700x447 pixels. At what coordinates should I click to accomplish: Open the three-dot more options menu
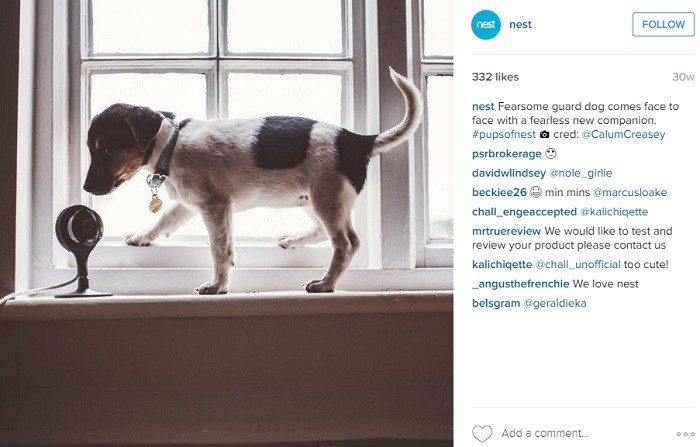(x=685, y=434)
